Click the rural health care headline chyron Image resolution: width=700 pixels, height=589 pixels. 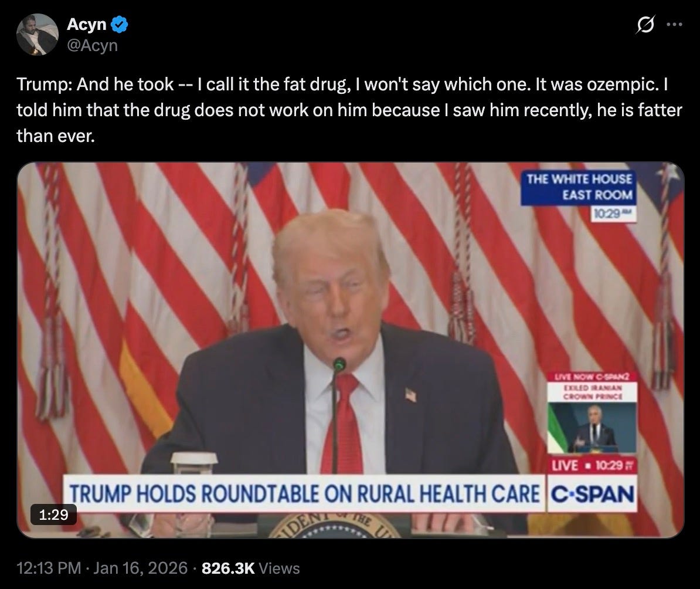304,494
